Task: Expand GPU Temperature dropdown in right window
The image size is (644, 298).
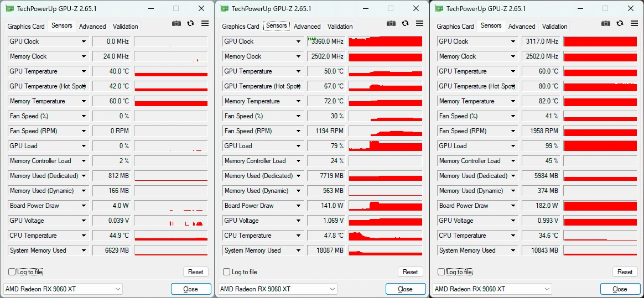Action: coord(513,71)
